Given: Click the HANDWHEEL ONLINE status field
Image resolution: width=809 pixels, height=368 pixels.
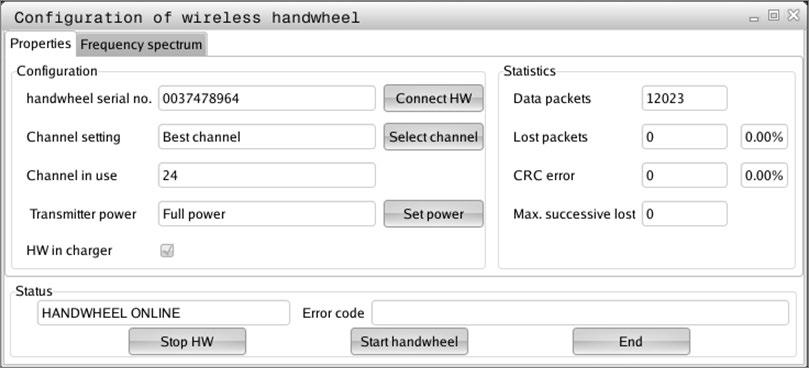Looking at the screenshot, I should 164,313.
